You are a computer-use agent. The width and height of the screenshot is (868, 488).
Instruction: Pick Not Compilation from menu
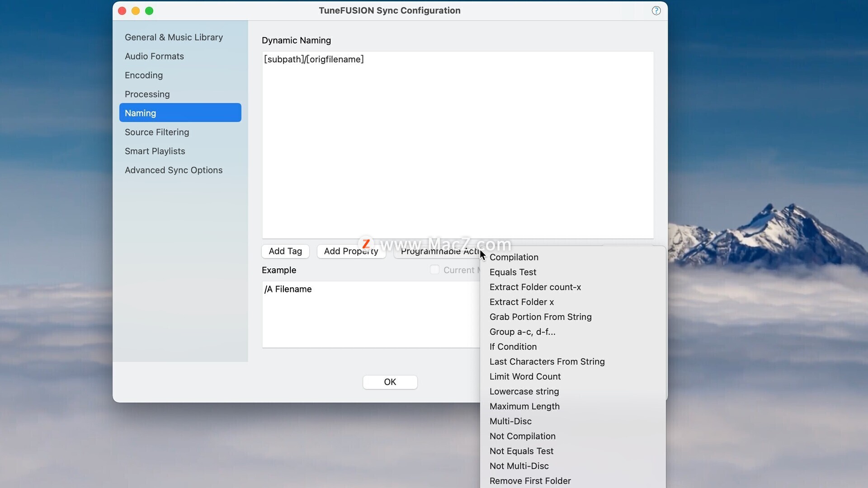[x=573, y=436]
